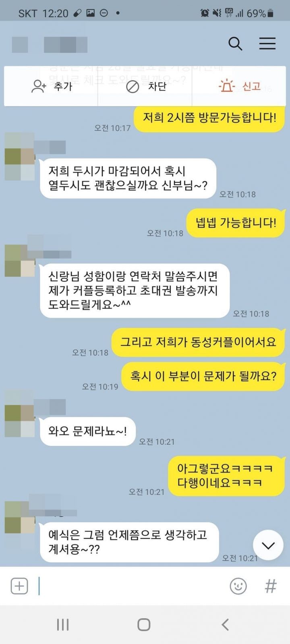Open the chat search magnifier icon

[x=235, y=43]
